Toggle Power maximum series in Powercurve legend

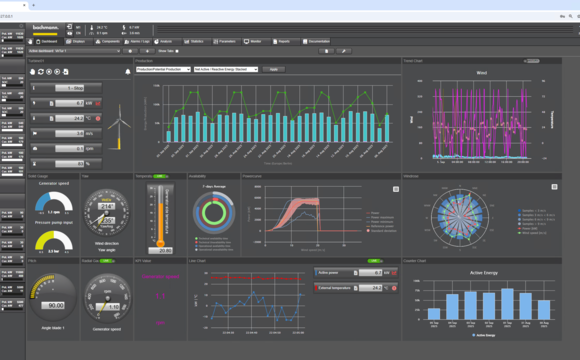tap(380, 217)
